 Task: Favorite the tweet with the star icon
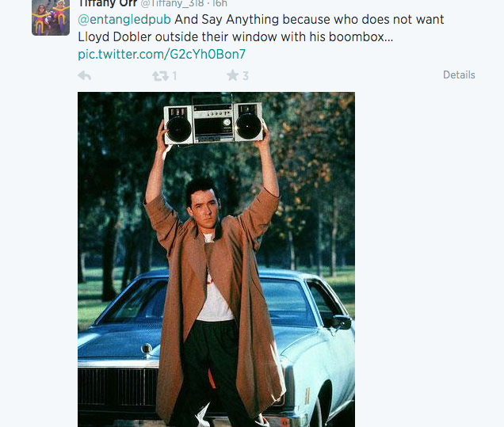click(x=232, y=75)
